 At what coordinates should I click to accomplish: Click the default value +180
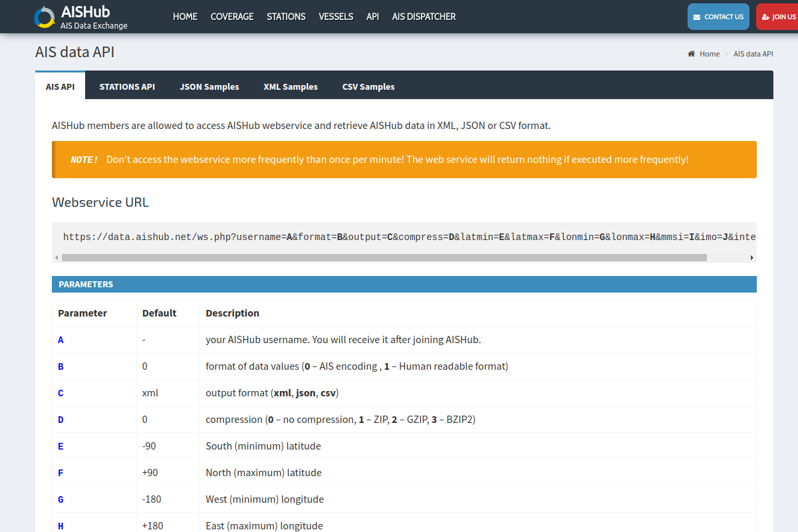[x=153, y=526]
